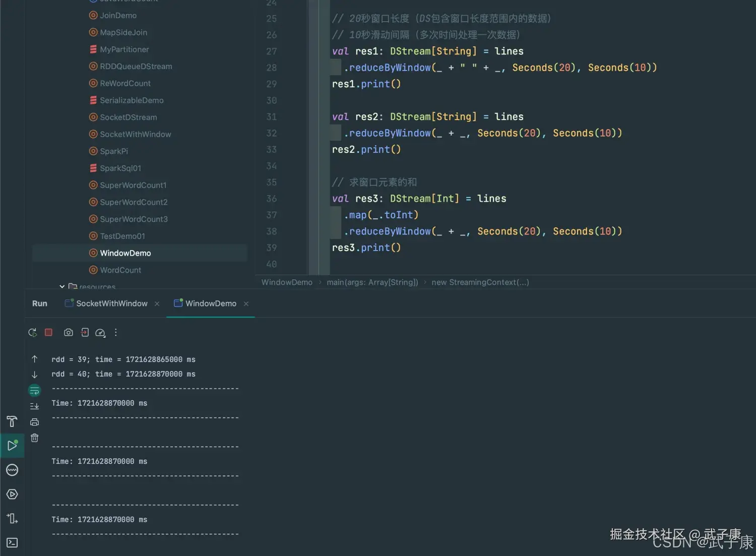
Task: Select SparkPi in the project tree
Action: point(108,151)
